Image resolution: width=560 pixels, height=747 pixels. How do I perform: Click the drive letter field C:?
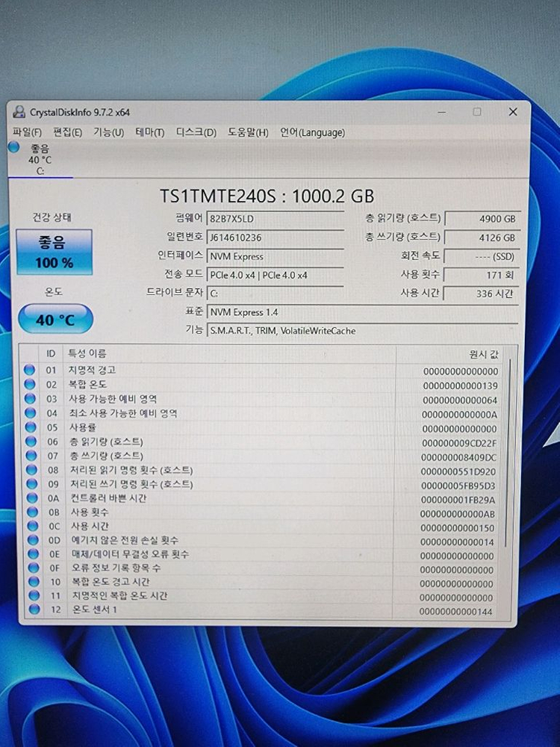(276, 294)
